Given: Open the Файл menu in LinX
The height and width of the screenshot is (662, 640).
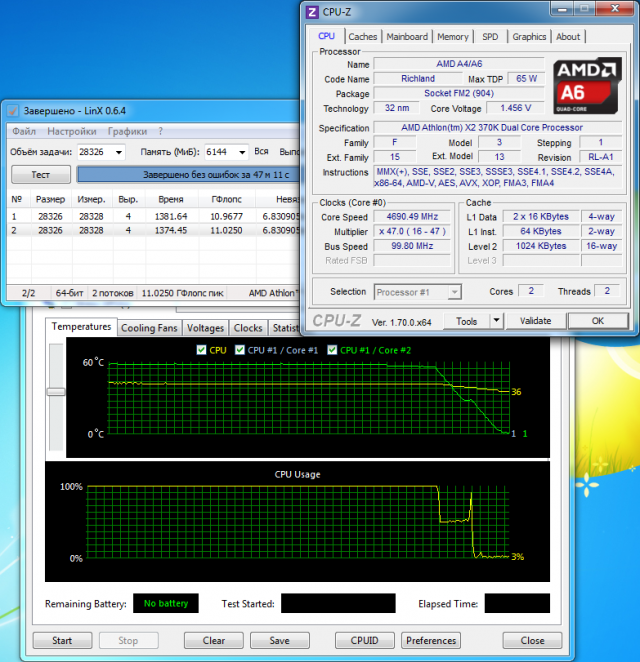Looking at the screenshot, I should (x=24, y=131).
